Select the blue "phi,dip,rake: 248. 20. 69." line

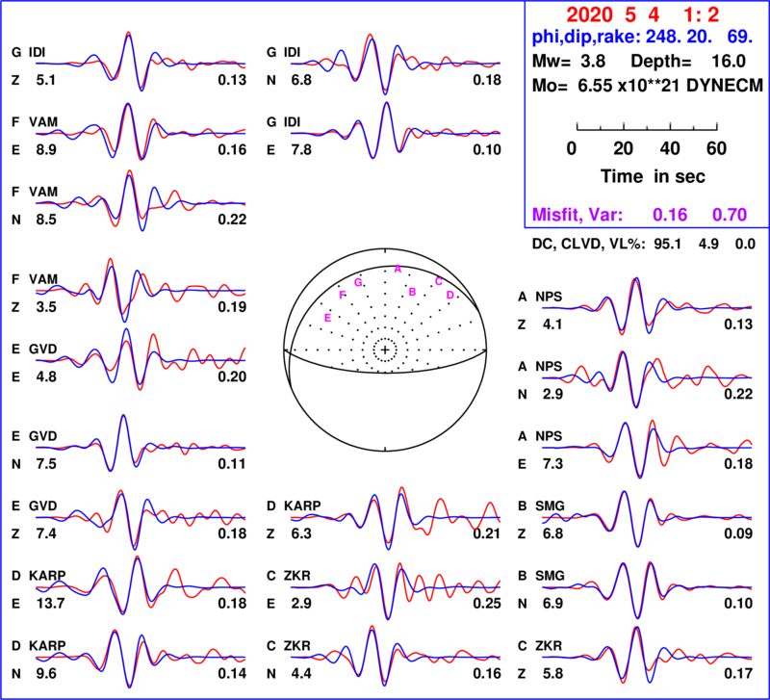click(x=642, y=37)
